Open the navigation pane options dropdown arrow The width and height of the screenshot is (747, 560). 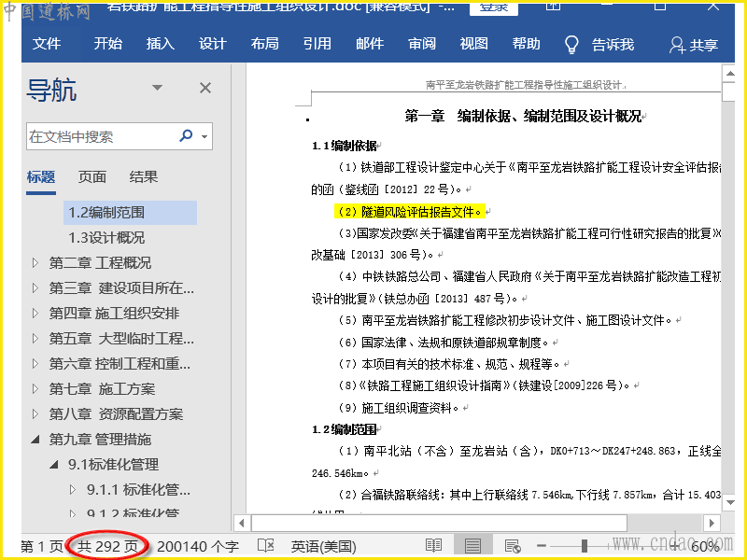[157, 88]
